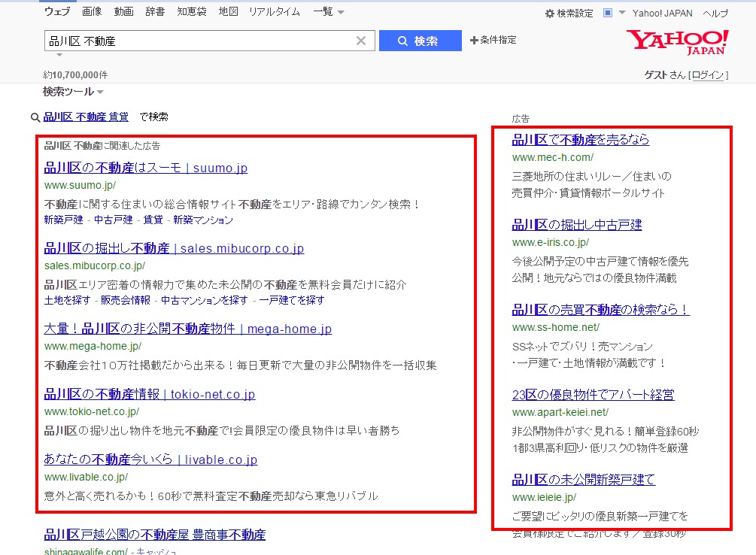This screenshot has height=555, width=756.
Task: Click the www.ss-home.net/ green URL text
Action: coord(555,327)
